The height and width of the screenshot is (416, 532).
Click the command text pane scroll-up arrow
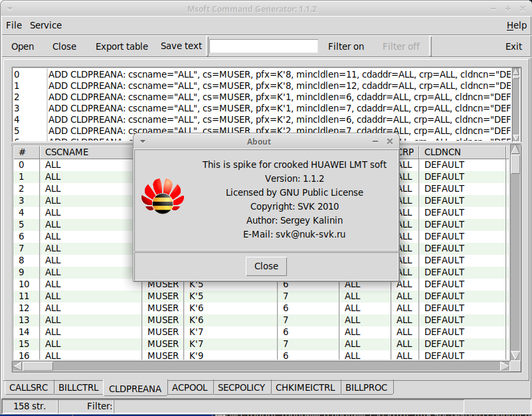coord(515,71)
